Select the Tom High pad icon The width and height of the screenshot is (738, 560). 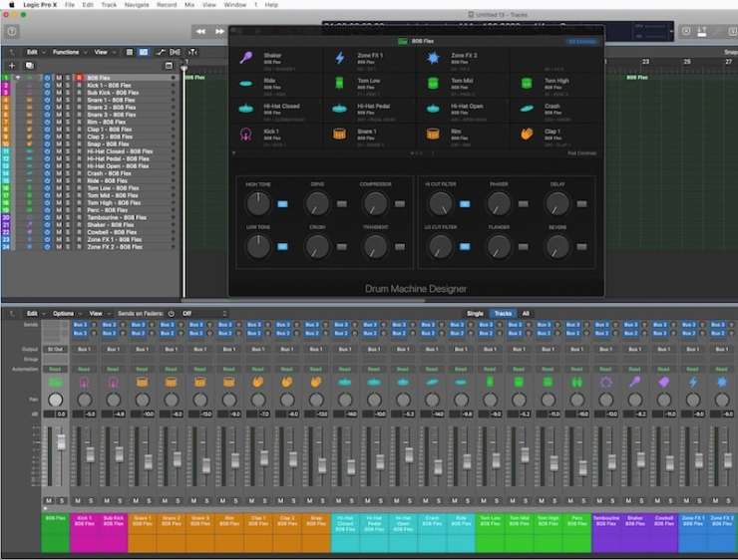[527, 84]
